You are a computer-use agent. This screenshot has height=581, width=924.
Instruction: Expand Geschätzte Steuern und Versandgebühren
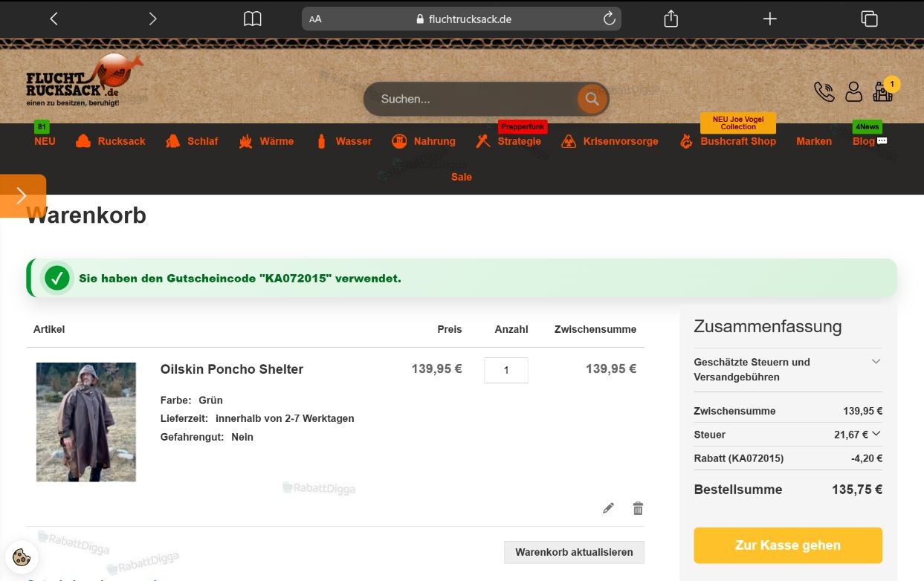click(x=788, y=369)
